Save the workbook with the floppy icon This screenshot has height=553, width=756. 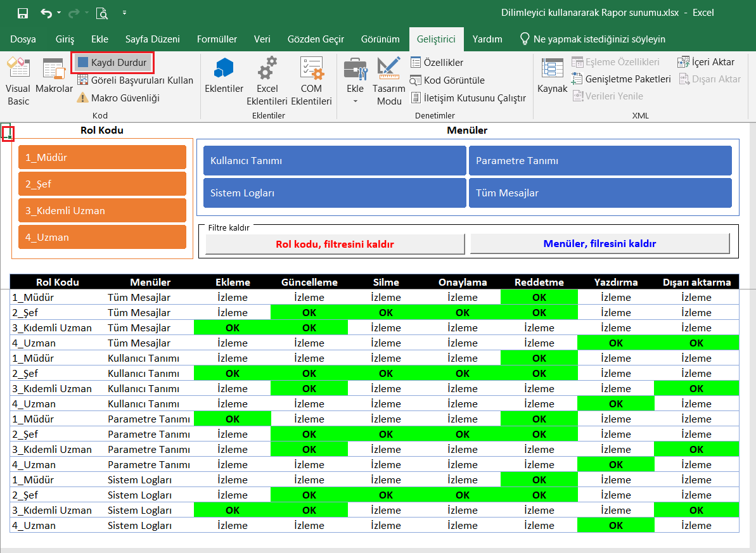click(x=23, y=13)
